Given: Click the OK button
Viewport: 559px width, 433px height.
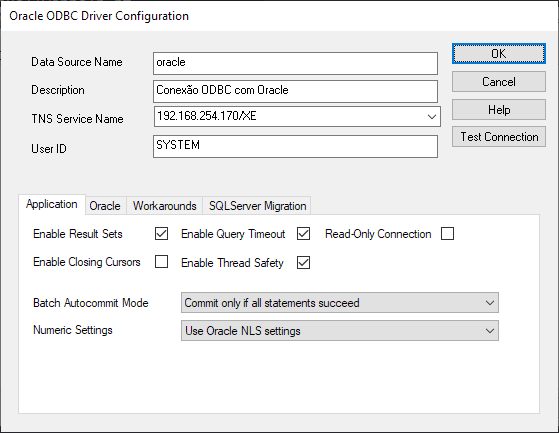Looking at the screenshot, I should (499, 54).
